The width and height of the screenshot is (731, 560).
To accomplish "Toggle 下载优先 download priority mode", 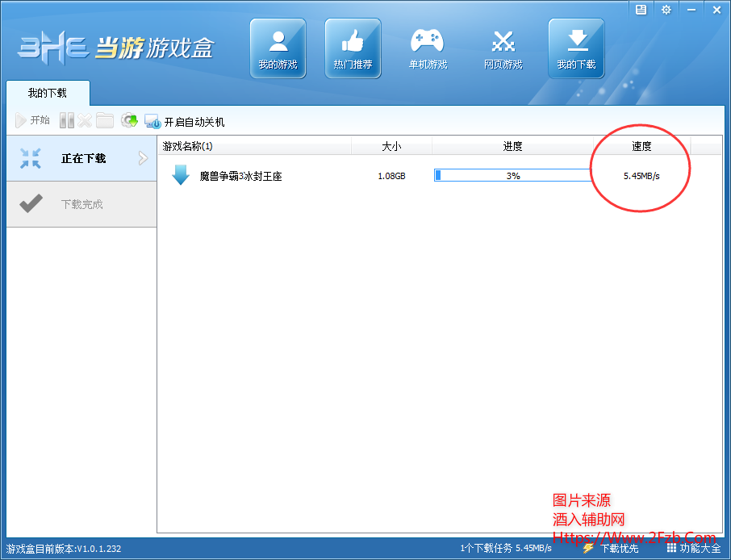I will pyautogui.click(x=611, y=548).
